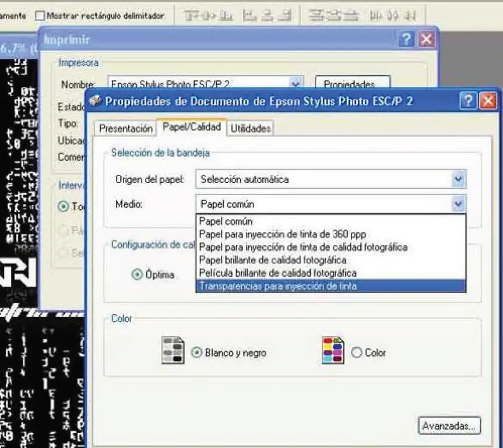This screenshot has height=448, width=503.
Task: Click the help question mark in Propiedades de Documento
Action: click(x=468, y=101)
